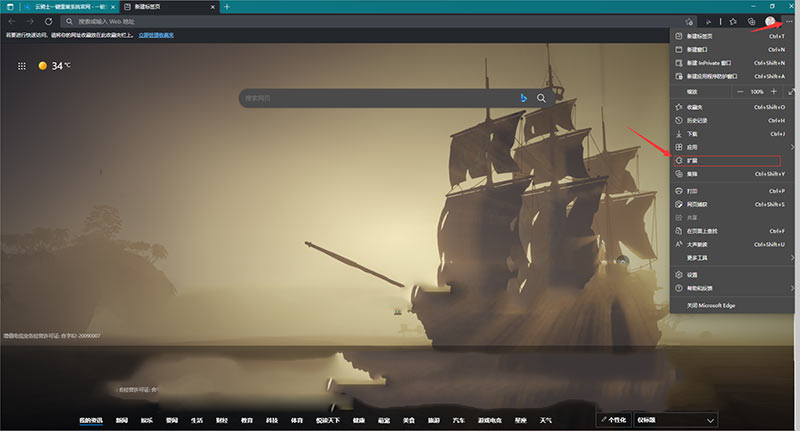Expand the 更多工具 submenu arrow

tap(792, 258)
